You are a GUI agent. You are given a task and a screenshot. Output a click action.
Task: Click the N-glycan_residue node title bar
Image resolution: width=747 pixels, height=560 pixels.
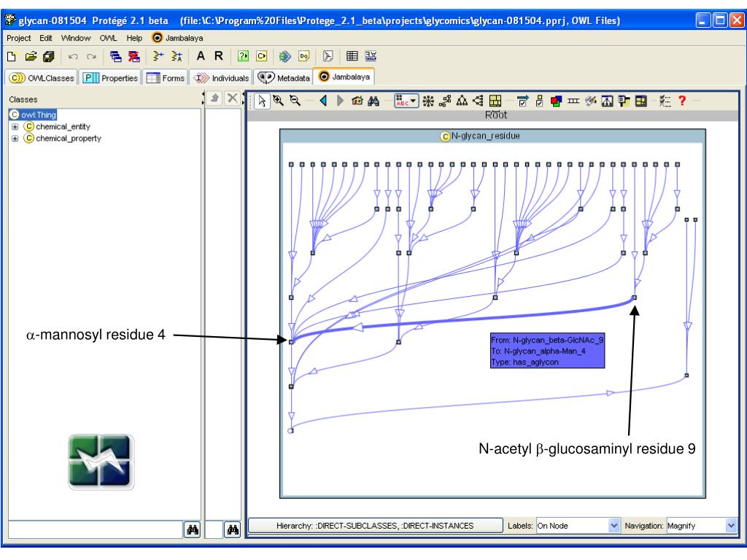492,136
